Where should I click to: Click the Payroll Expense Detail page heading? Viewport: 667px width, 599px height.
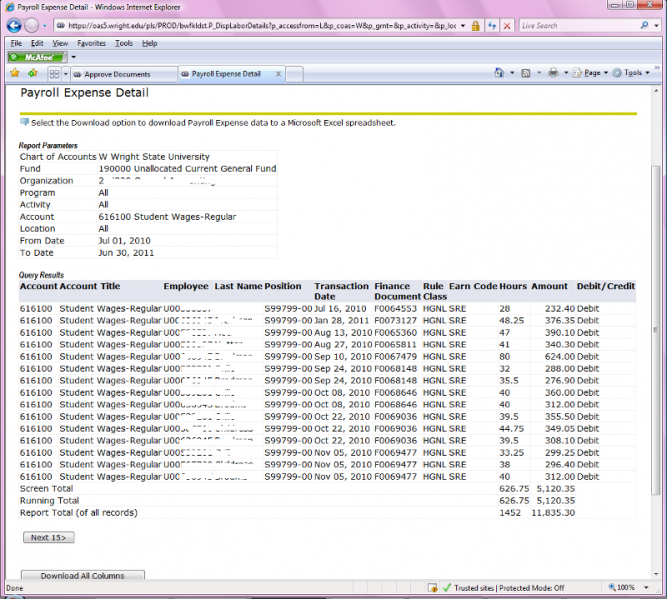tap(85, 93)
